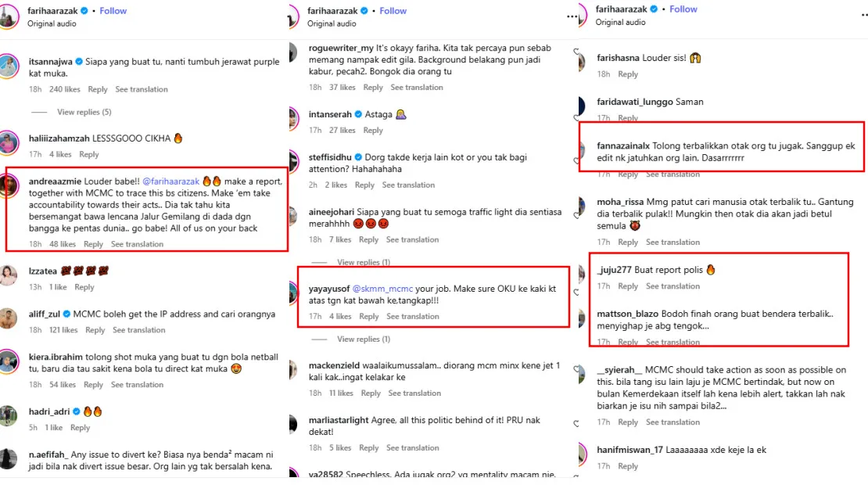Screen dimensions: 868x485
Task: Expand View replies (5) under itsannajwa
Action: click(x=84, y=112)
